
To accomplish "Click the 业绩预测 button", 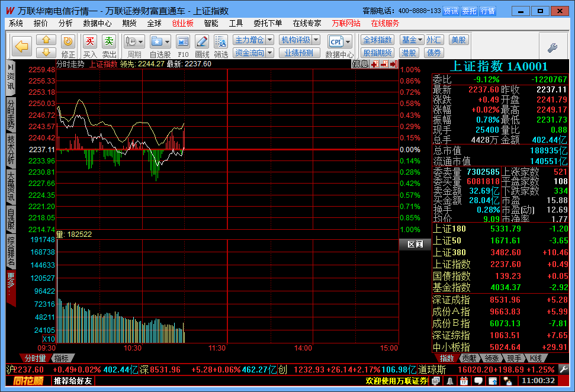I will [299, 53].
